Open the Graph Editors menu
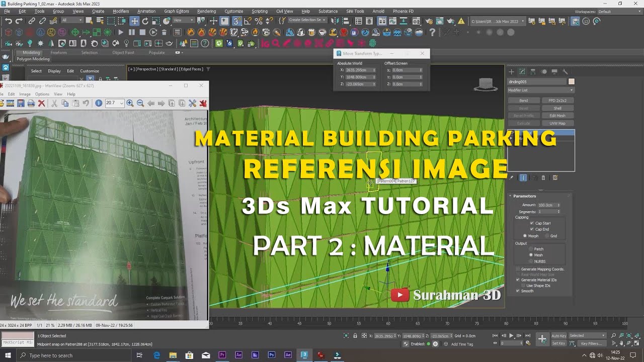Viewport: 644px width, 362px height. pos(177,11)
